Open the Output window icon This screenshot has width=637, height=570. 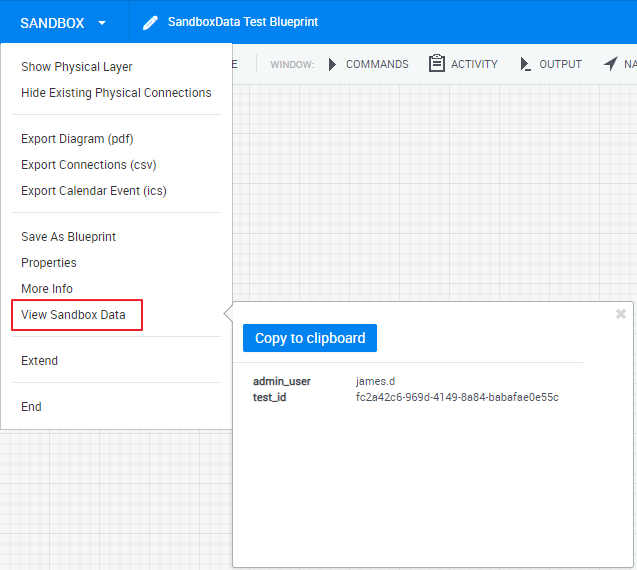coord(525,64)
